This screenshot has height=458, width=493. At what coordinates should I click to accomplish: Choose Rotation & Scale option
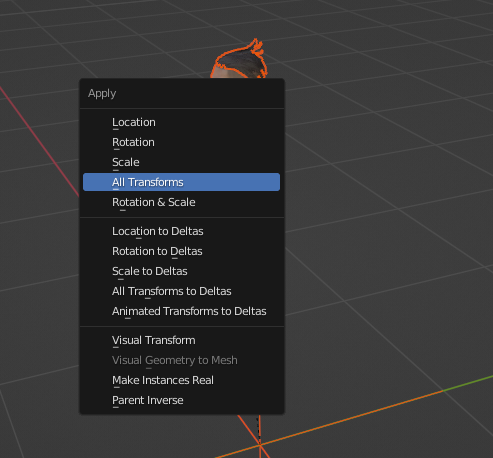pos(181,202)
